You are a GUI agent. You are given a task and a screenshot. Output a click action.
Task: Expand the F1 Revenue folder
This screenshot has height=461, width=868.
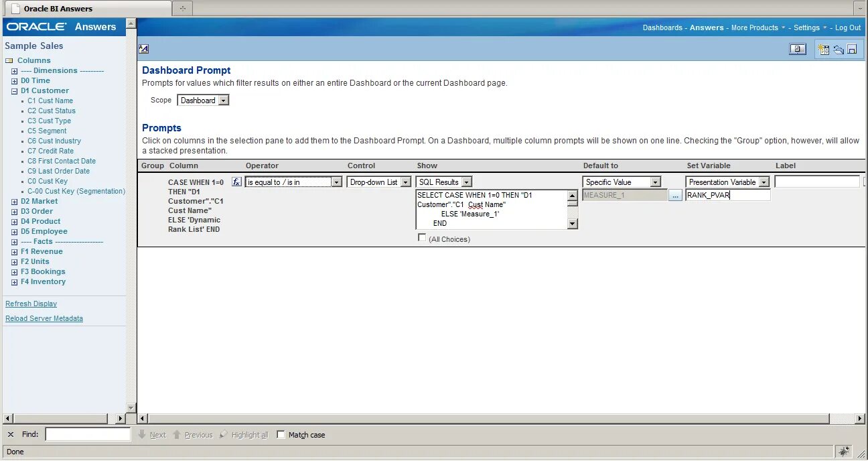15,251
